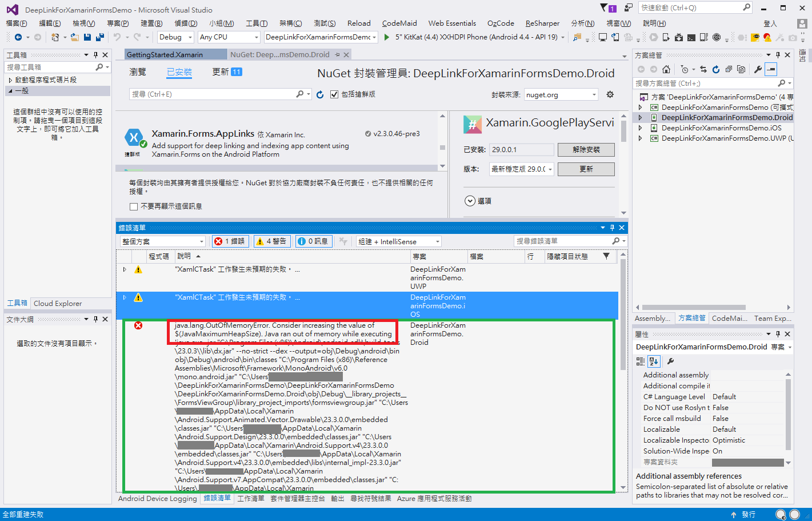
Task: Open Properties wrench in Solution Explorer toolbar
Action: tap(758, 69)
